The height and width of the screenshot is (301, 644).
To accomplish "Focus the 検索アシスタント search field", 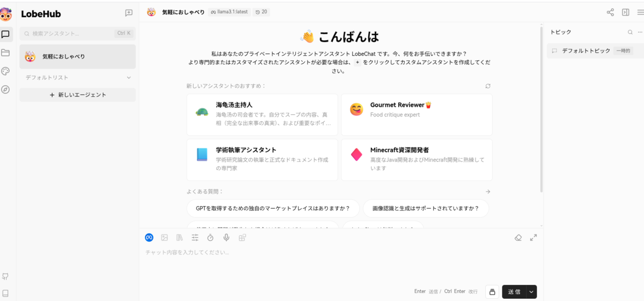I will [x=78, y=33].
